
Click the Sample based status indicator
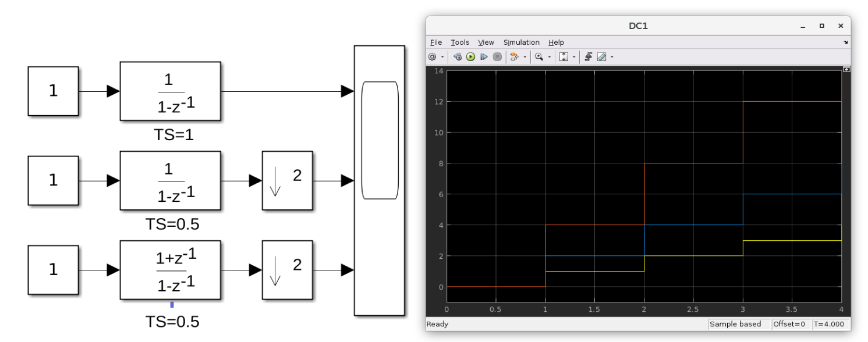click(x=737, y=324)
